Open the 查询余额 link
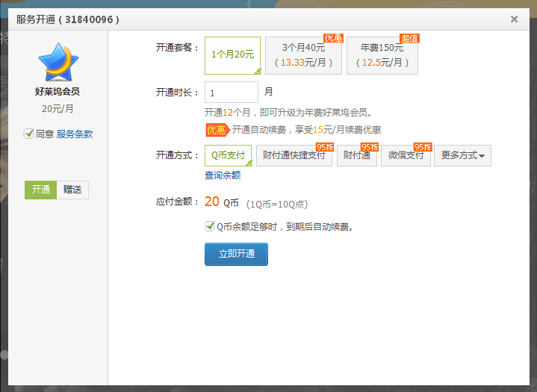Image resolution: width=537 pixels, height=392 pixels. [x=223, y=175]
